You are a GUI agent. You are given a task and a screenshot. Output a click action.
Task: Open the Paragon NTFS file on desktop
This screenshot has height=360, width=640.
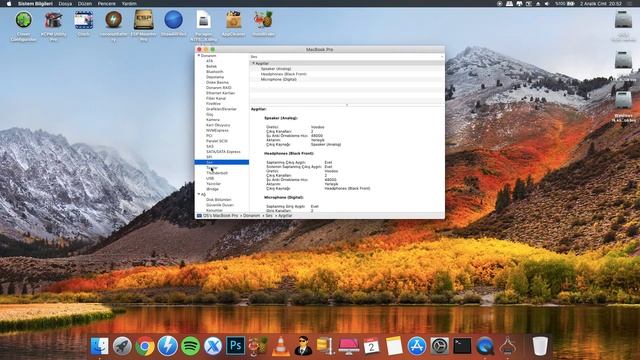click(x=203, y=20)
